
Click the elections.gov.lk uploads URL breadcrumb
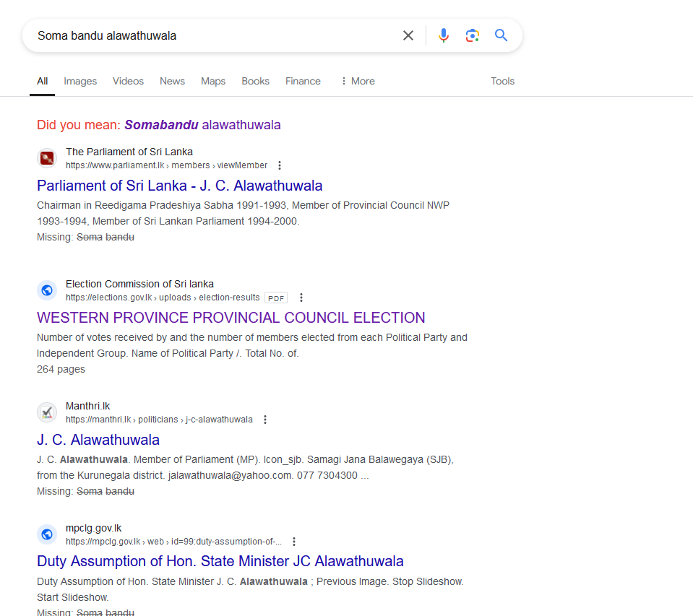(x=163, y=298)
